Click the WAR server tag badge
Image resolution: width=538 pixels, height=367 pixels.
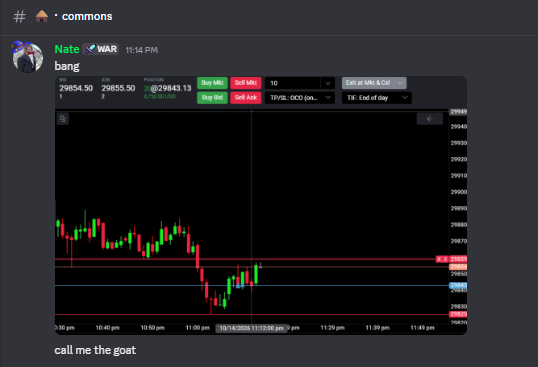click(101, 49)
